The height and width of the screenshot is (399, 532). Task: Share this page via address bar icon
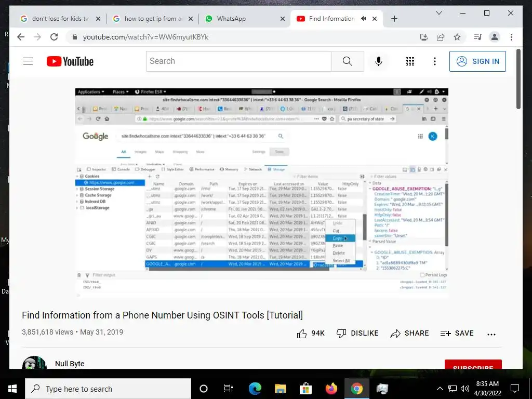click(441, 37)
